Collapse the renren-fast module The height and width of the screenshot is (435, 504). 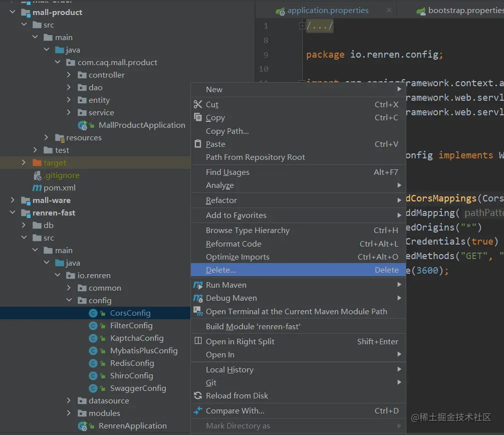pyautogui.click(x=13, y=212)
